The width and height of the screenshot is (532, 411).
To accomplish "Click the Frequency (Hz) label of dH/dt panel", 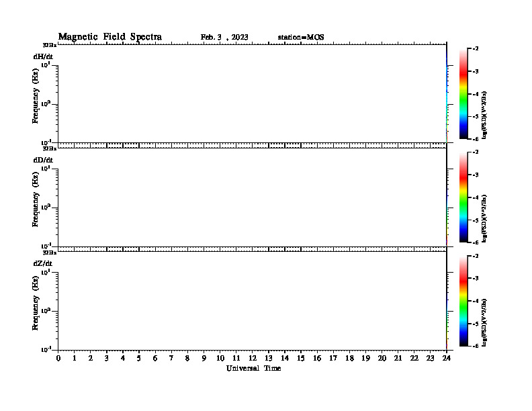I will [x=36, y=96].
